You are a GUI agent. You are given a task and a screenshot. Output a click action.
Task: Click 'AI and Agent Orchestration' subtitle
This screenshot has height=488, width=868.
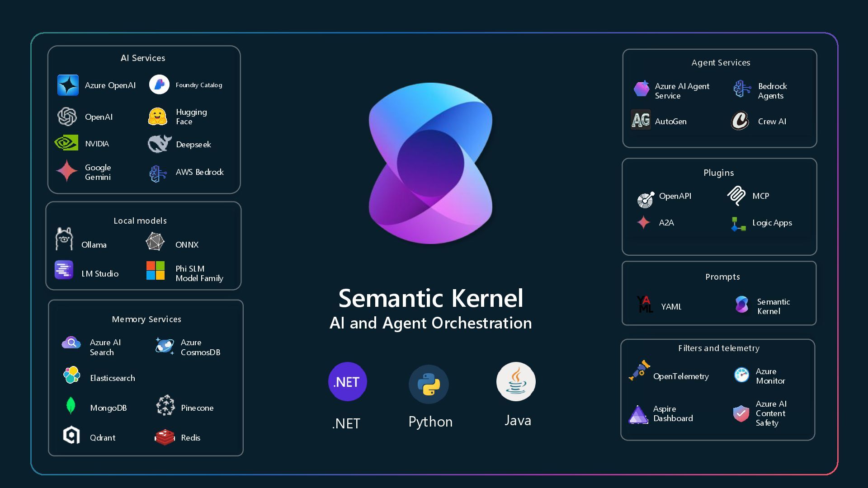(431, 323)
